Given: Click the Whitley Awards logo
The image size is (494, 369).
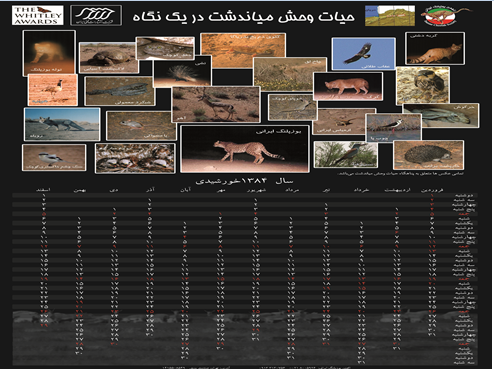Looking at the screenshot, I should [37, 15].
